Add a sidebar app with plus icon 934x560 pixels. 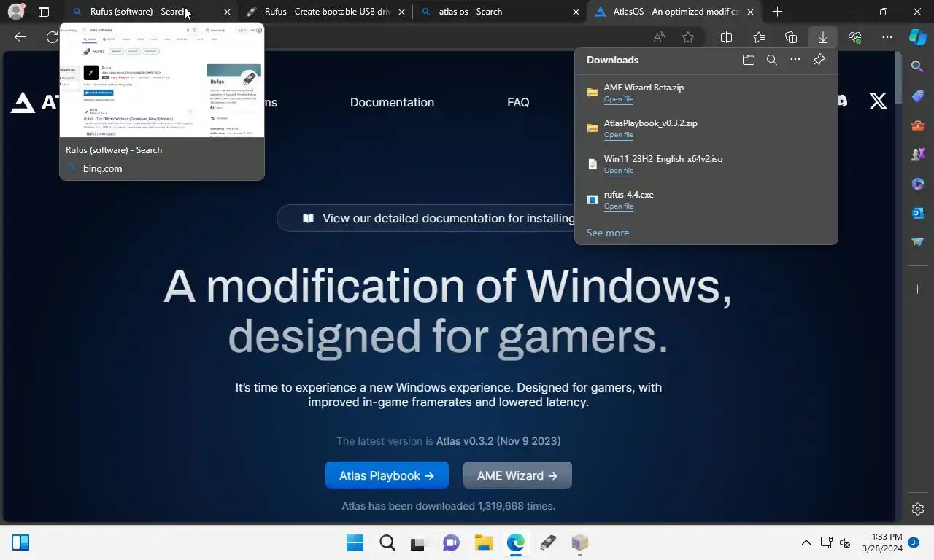click(x=918, y=289)
